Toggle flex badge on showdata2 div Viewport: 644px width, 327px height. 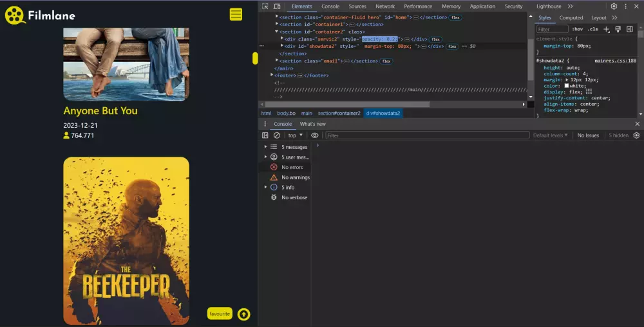tap(452, 46)
